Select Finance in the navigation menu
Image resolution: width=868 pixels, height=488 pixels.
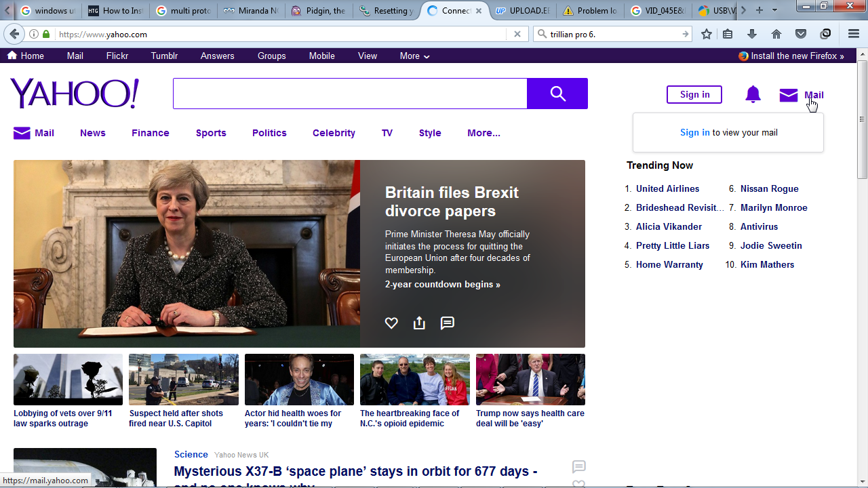click(151, 133)
